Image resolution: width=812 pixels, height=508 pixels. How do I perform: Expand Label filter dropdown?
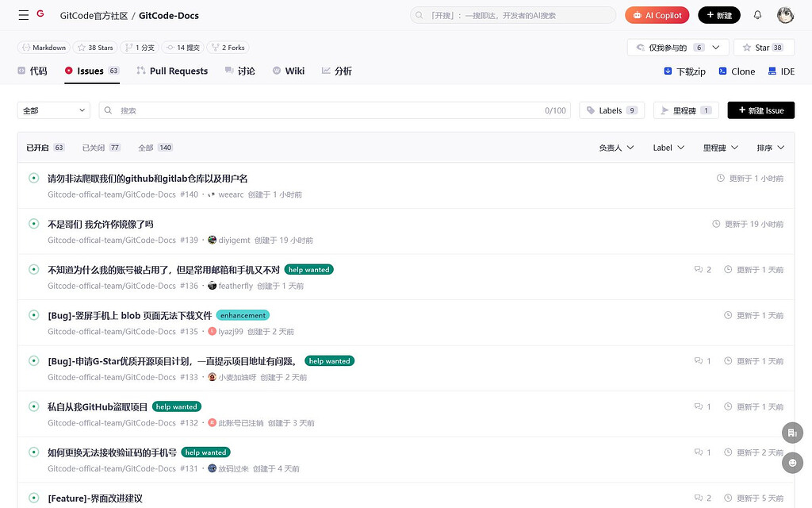pos(668,148)
